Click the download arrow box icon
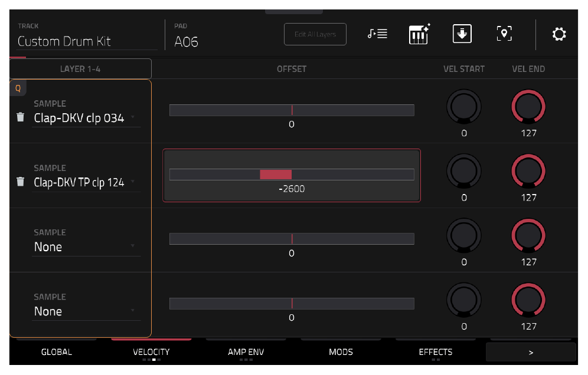The image size is (588, 375). pyautogui.click(x=462, y=34)
